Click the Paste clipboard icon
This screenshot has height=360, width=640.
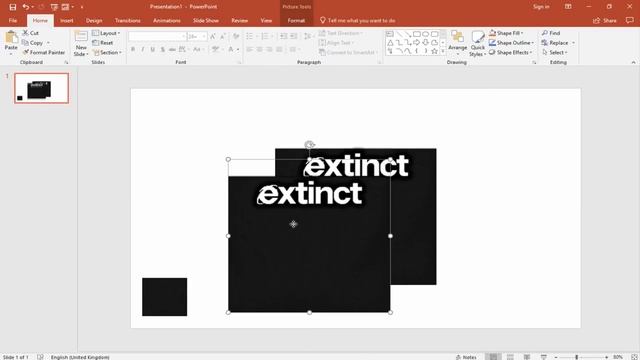coord(11,38)
